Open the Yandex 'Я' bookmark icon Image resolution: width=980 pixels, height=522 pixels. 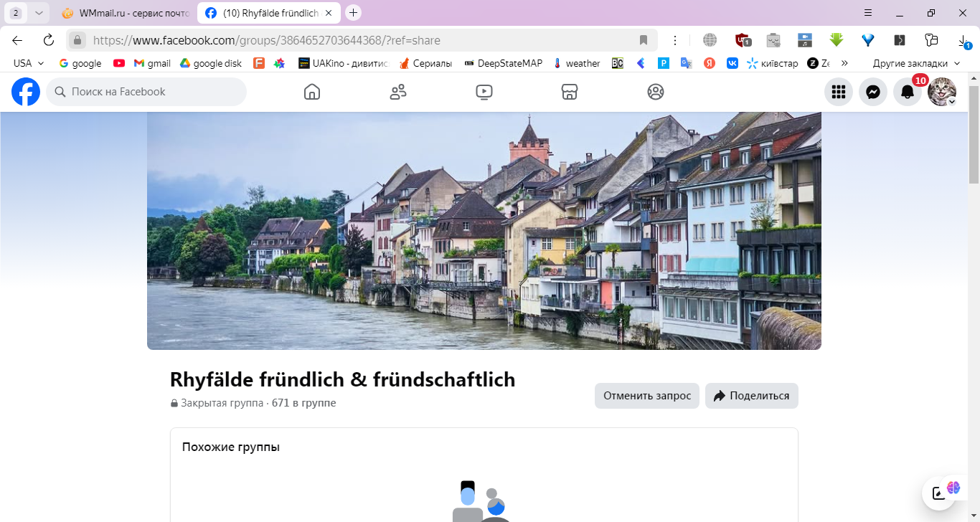click(x=709, y=63)
